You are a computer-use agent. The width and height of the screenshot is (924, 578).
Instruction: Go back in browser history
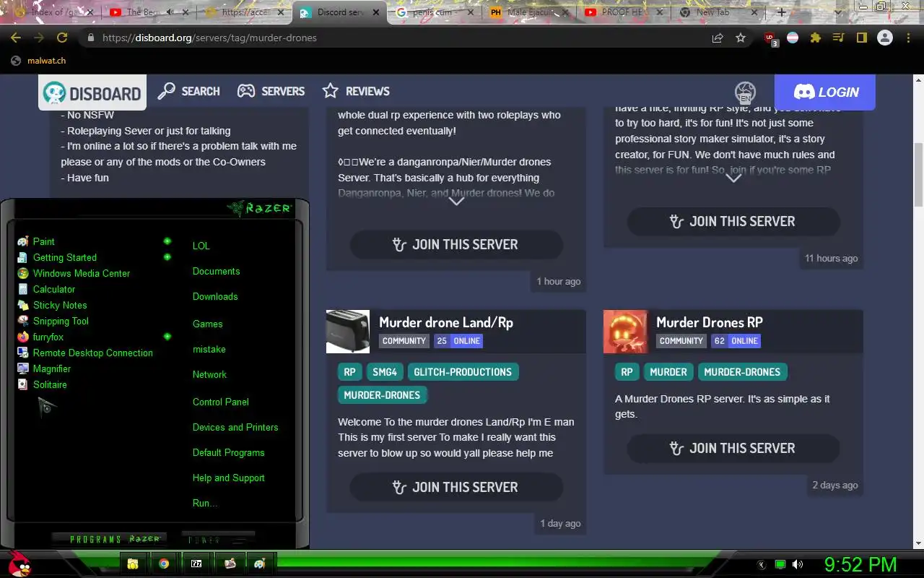tap(16, 38)
